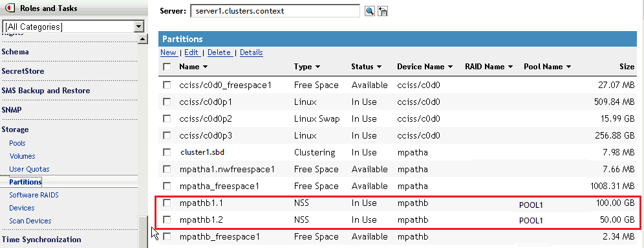Click the sidebar scroll-up arrow

[x=142, y=39]
